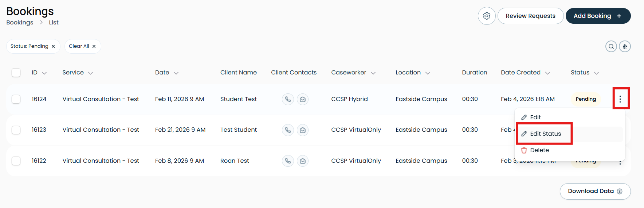Open the filter sliders icon
Image resolution: width=644 pixels, height=208 pixels.
(625, 46)
